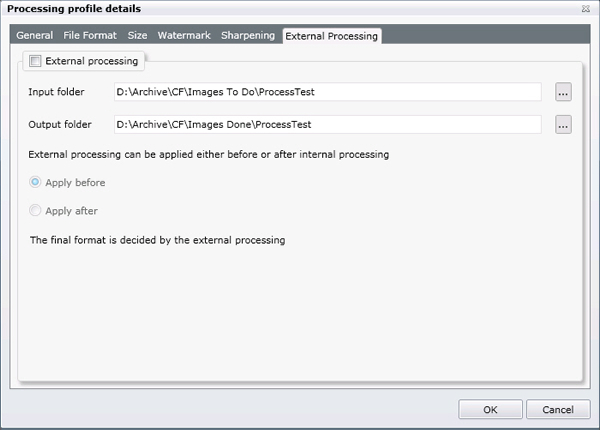Select the Apply before radio option
This screenshot has width=600, height=430.
[x=36, y=183]
